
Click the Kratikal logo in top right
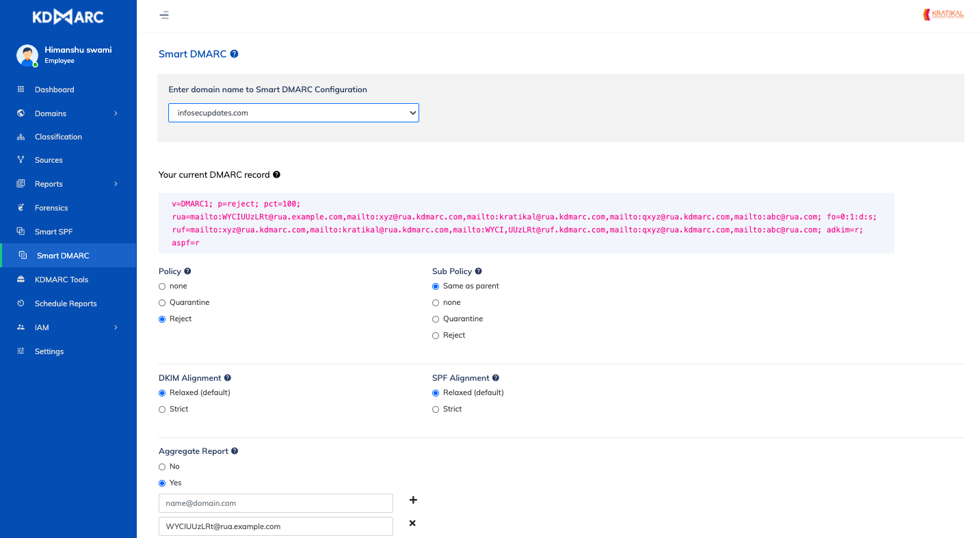pyautogui.click(x=943, y=15)
